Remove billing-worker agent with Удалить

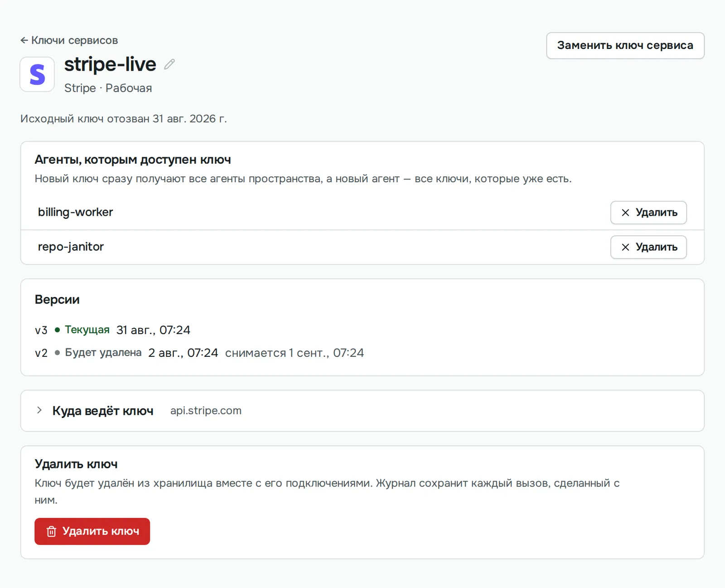click(648, 213)
